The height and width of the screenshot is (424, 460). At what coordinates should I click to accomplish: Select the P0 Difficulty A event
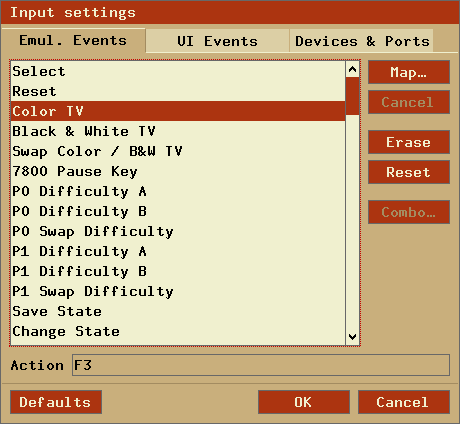(178, 191)
